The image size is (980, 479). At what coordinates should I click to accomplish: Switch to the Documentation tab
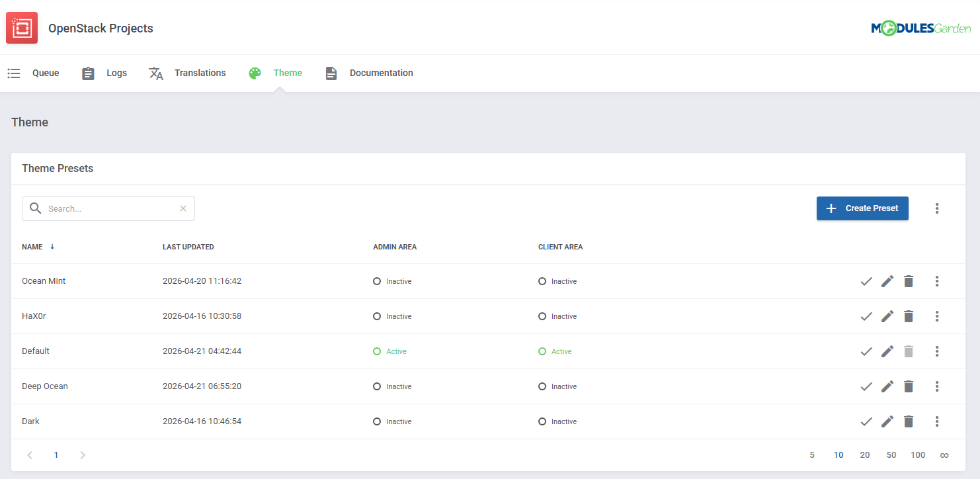[382, 73]
